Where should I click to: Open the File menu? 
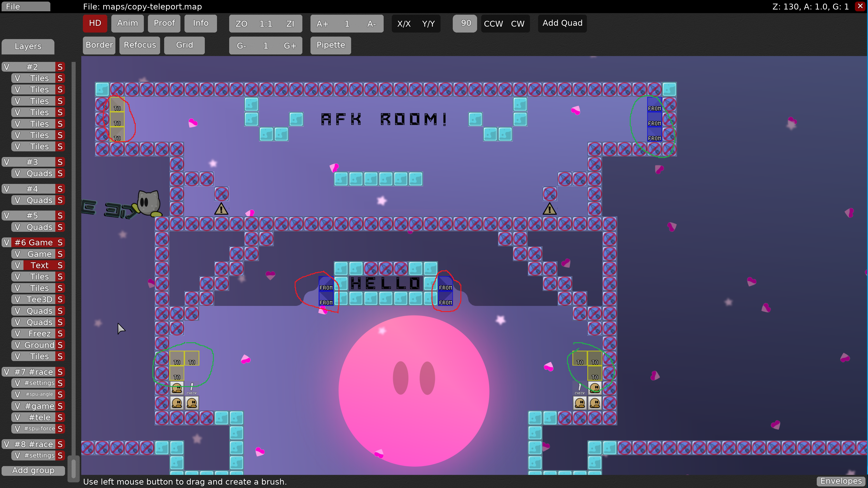pyautogui.click(x=26, y=6)
